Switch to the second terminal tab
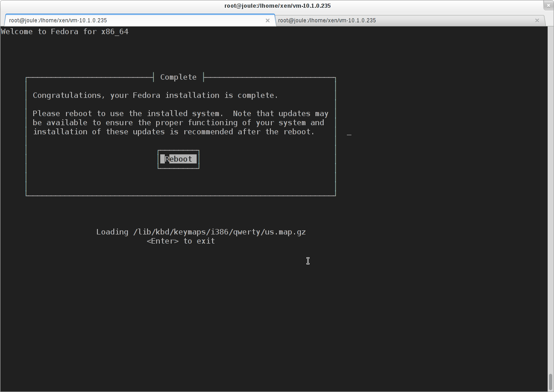The width and height of the screenshot is (554, 392). [410, 20]
